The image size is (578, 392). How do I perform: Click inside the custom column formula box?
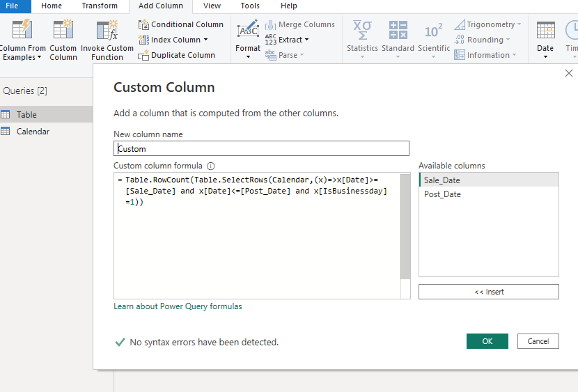[x=257, y=236]
